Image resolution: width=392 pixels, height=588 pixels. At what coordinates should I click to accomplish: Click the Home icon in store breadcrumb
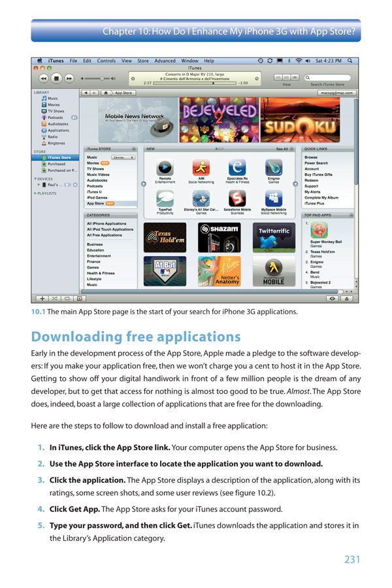(x=106, y=93)
